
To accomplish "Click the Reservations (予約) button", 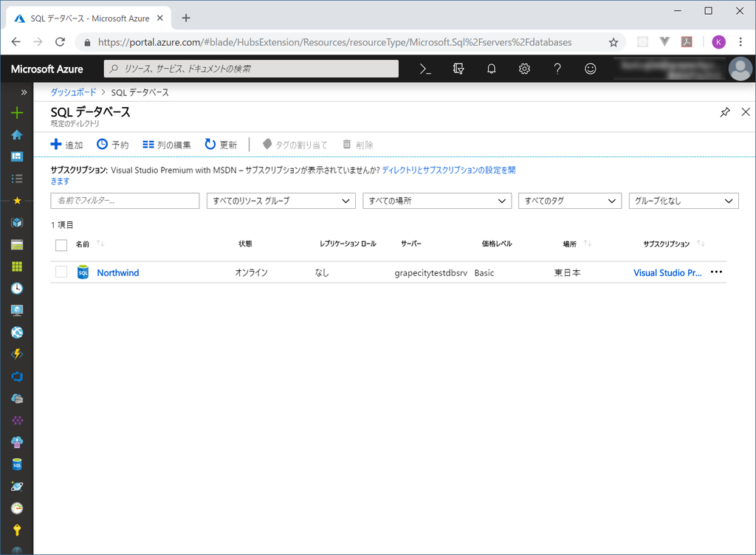I will coord(112,145).
